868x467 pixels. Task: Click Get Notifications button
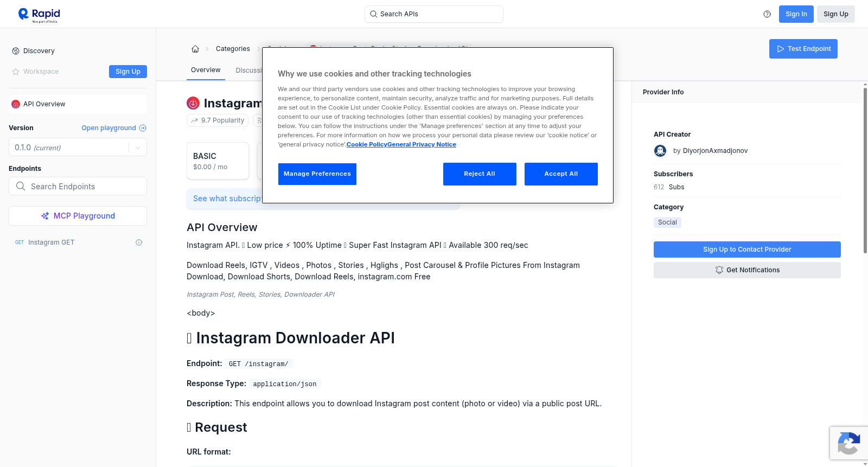coord(747,270)
